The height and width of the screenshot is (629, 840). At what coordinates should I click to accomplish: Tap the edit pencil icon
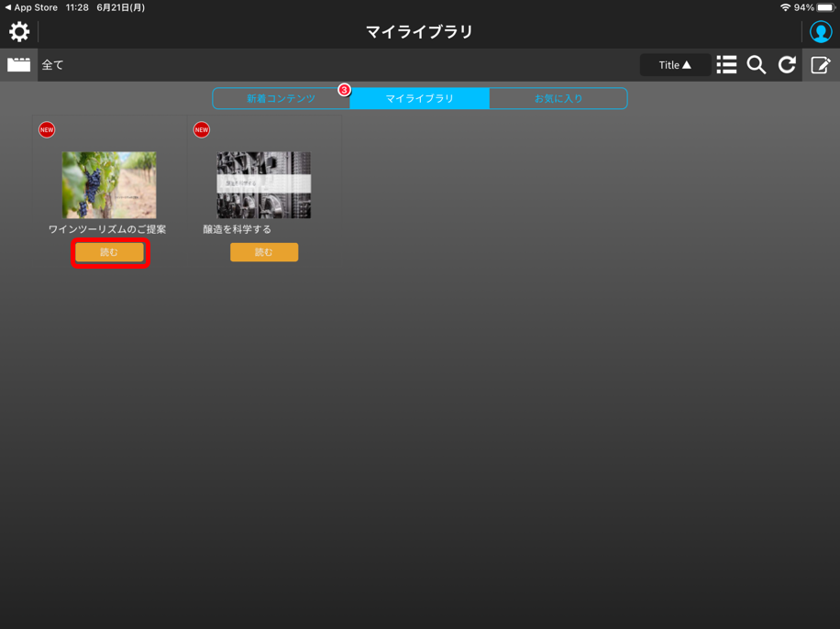point(821,65)
